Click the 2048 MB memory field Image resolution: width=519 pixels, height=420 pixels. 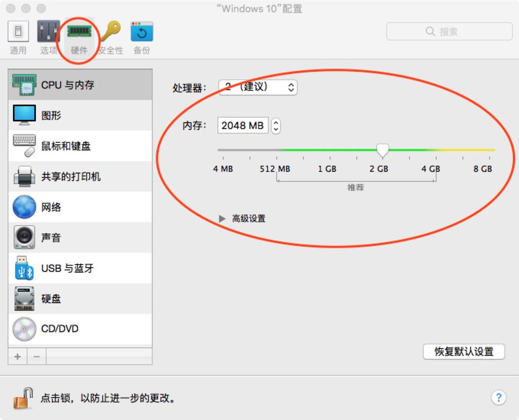[243, 126]
